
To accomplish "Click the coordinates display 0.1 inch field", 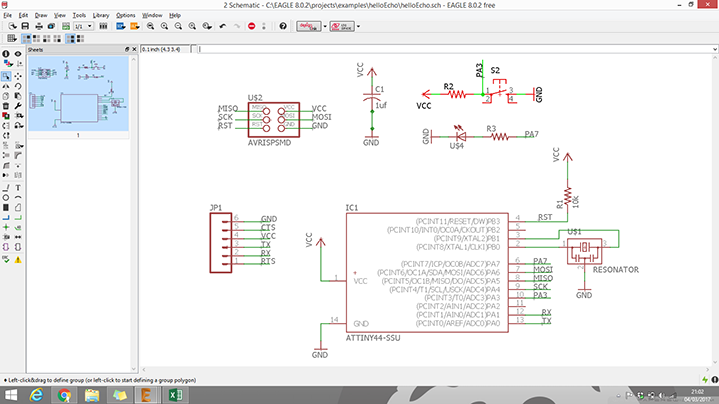I will click(165, 49).
